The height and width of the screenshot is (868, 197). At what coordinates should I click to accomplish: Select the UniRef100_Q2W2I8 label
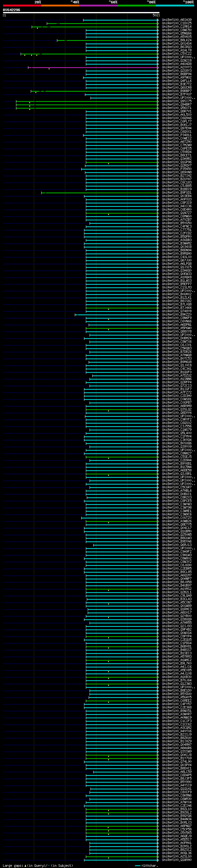tap(176, 61)
